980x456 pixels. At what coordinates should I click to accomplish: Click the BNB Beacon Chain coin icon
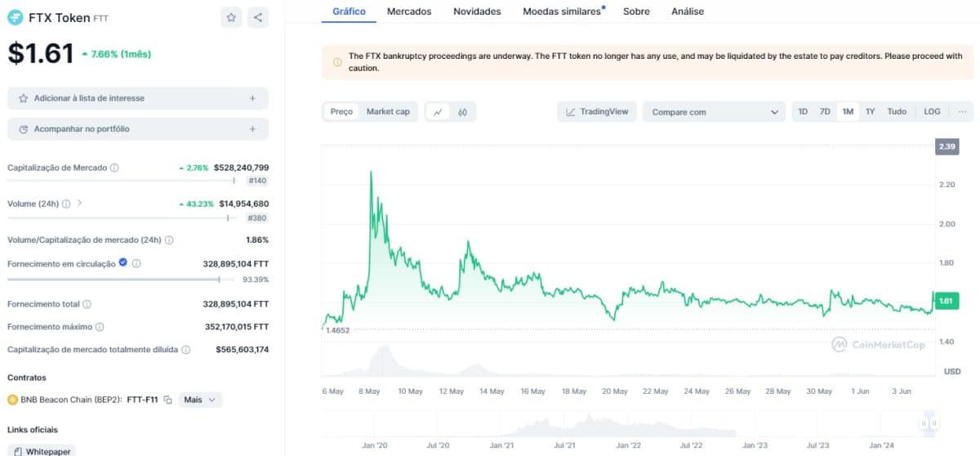[12, 400]
